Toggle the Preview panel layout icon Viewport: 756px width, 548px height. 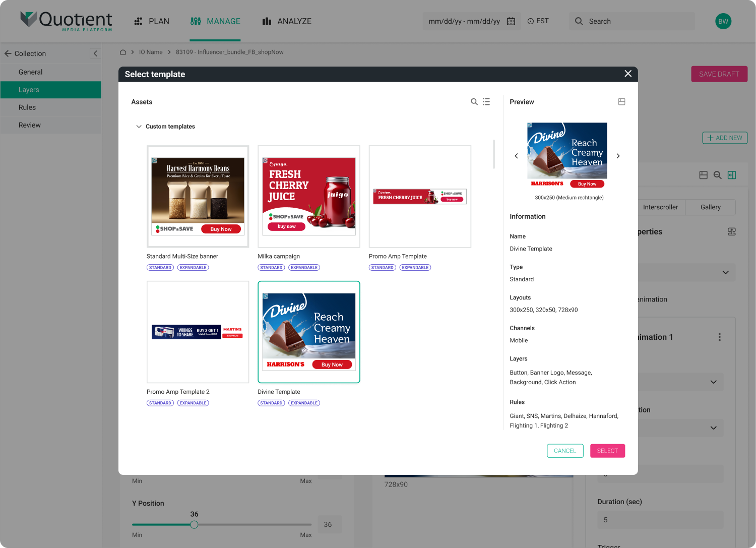pos(621,102)
